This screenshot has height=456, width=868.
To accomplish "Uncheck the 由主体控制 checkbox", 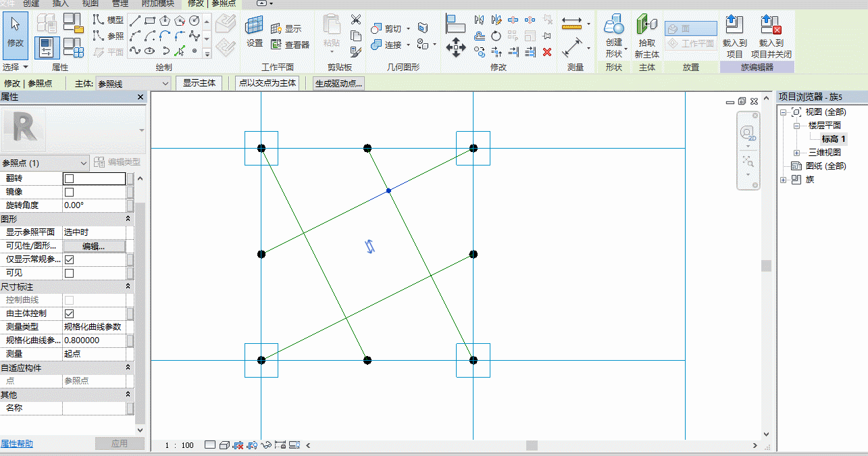I will 69,313.
